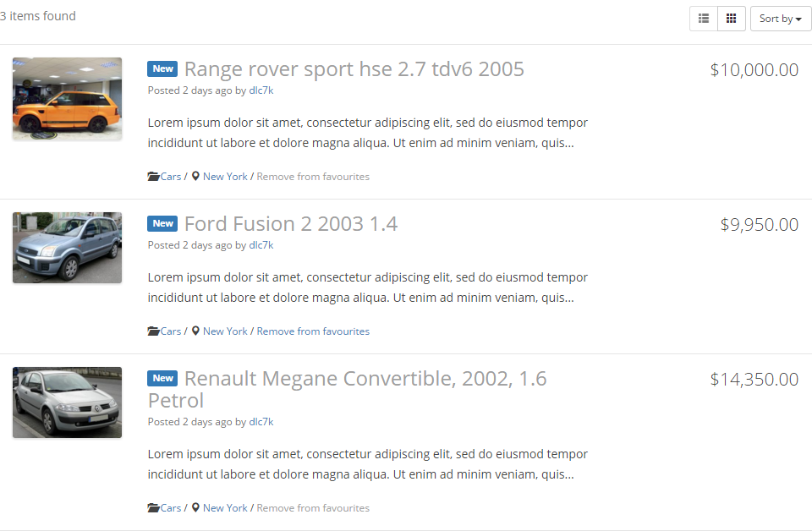Remove the Range Rover from favourites
This screenshot has width=812, height=531.
313,176
